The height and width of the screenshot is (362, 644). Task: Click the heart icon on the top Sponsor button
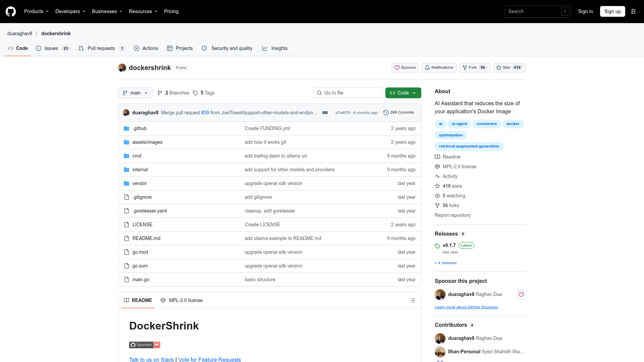point(397,68)
